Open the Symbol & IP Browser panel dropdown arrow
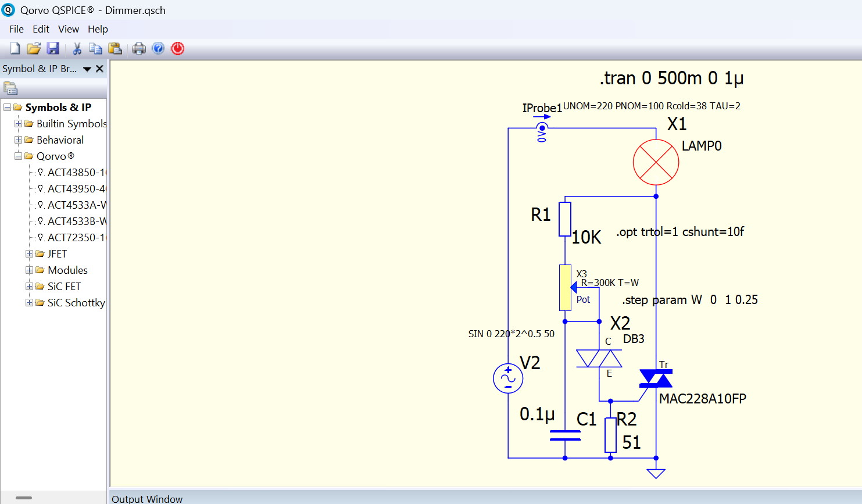Image resolution: width=862 pixels, height=504 pixels. point(87,69)
